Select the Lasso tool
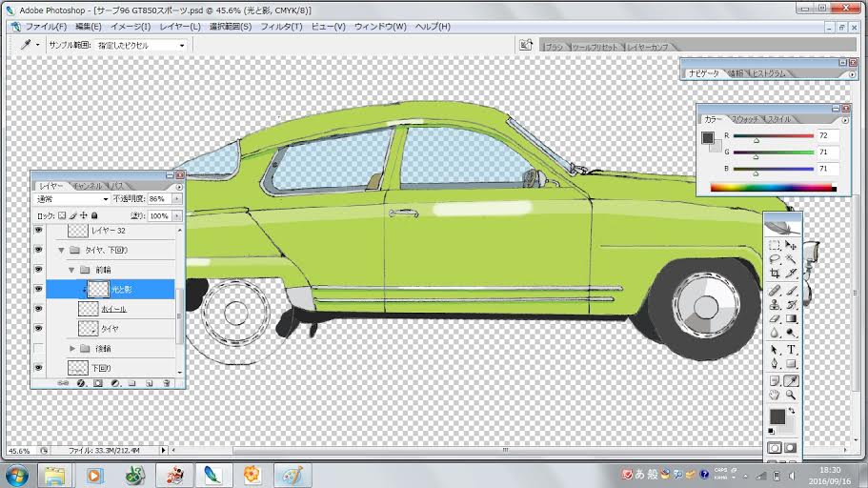This screenshot has width=868, height=488. [775, 259]
